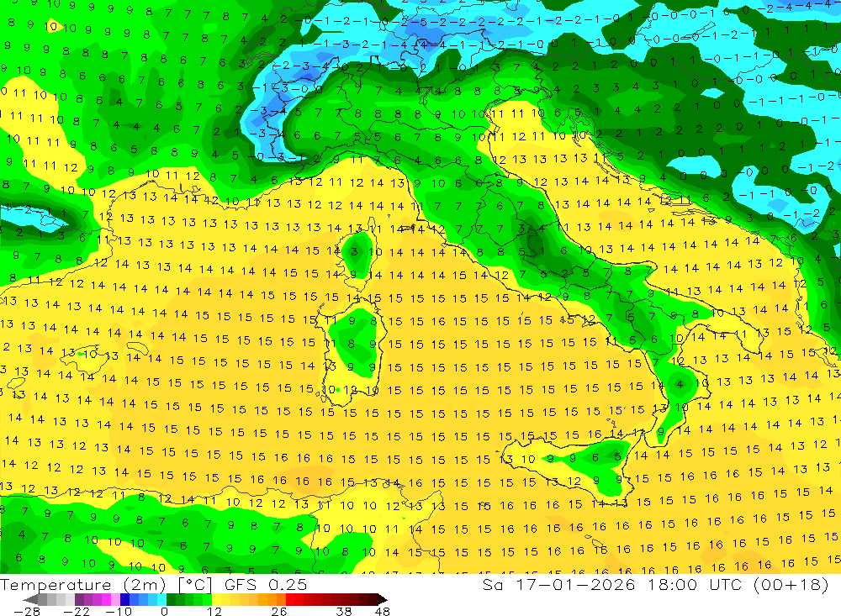Click the "(00+18)" forecast offset label
The image size is (841, 616).
791,584
